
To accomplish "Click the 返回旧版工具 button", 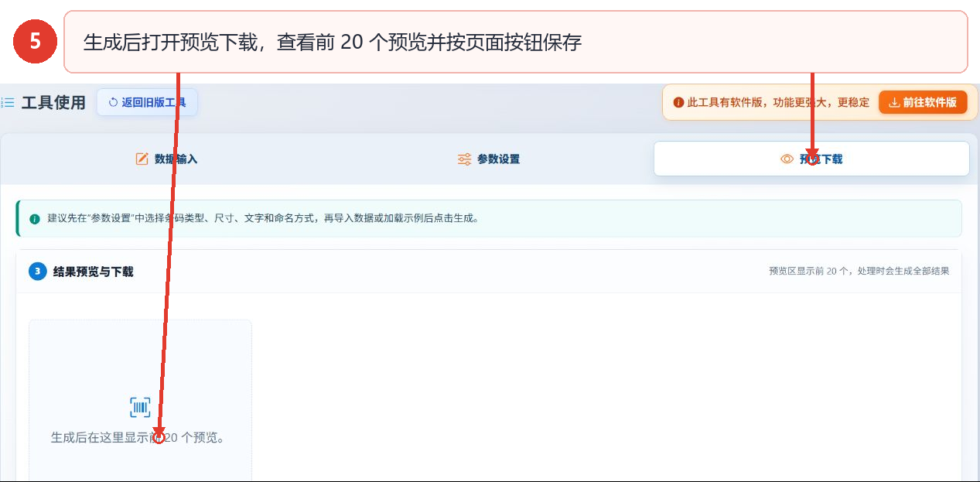I will [x=147, y=102].
